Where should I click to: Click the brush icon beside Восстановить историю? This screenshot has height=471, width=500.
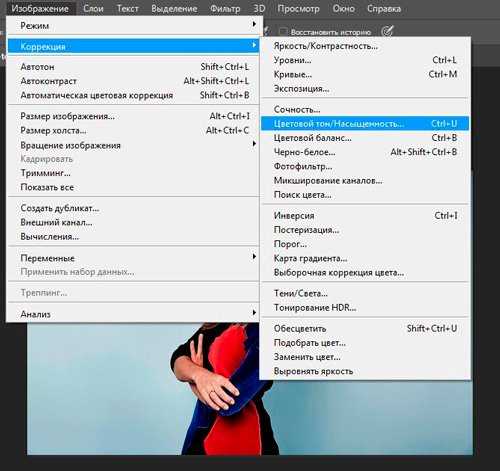click(x=387, y=31)
